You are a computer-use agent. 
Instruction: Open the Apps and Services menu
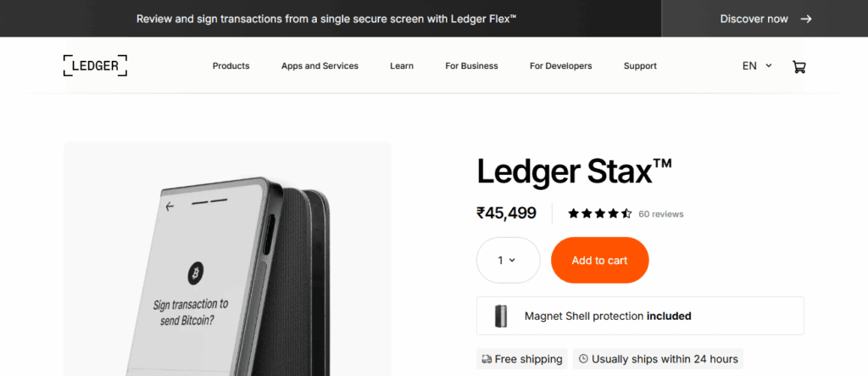coord(320,65)
